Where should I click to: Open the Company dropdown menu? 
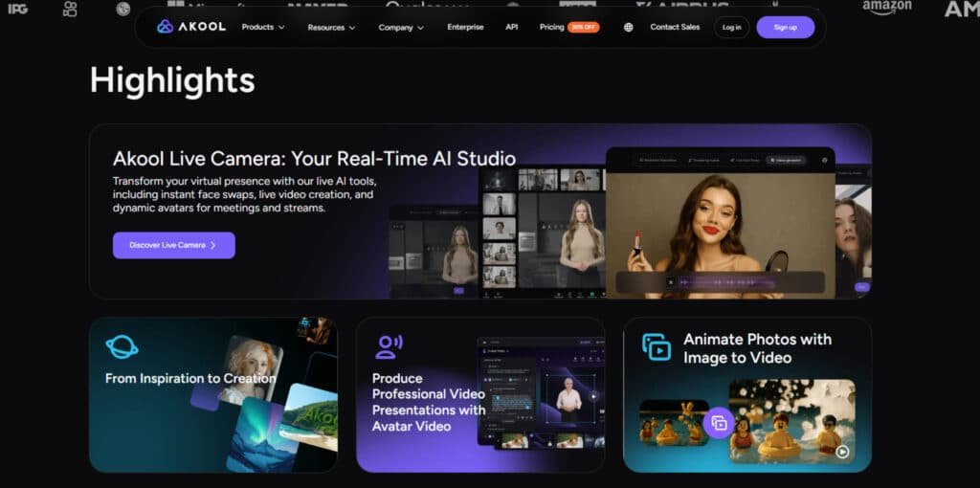point(401,28)
